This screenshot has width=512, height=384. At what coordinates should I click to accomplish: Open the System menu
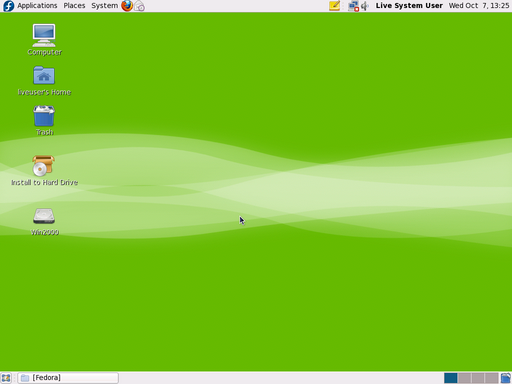tap(104, 6)
